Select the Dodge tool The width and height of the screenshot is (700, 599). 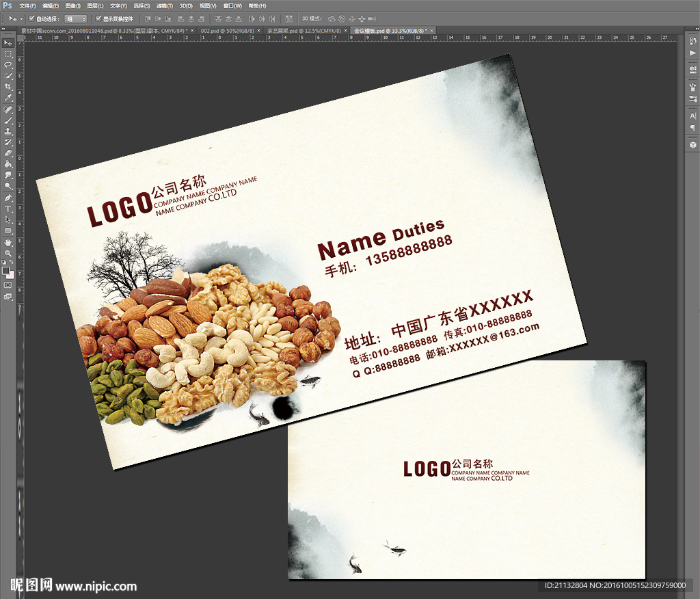point(8,186)
